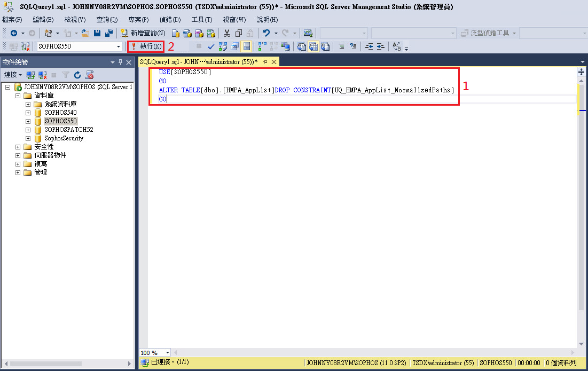Open the 查詢(Q) menu
Viewport: 588px width, 371px height.
(x=107, y=20)
